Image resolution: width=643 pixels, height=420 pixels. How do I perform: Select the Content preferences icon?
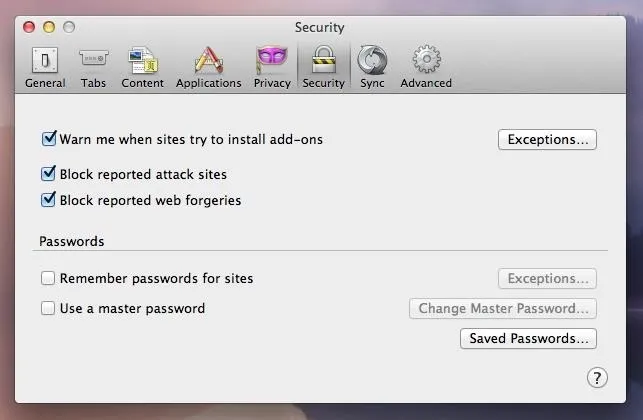[x=143, y=60]
